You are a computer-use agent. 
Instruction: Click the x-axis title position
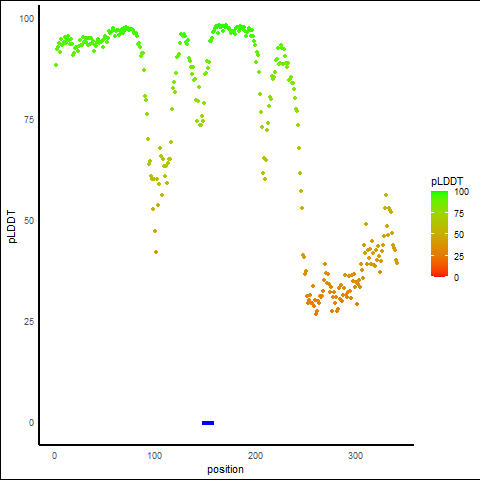pyautogui.click(x=225, y=469)
